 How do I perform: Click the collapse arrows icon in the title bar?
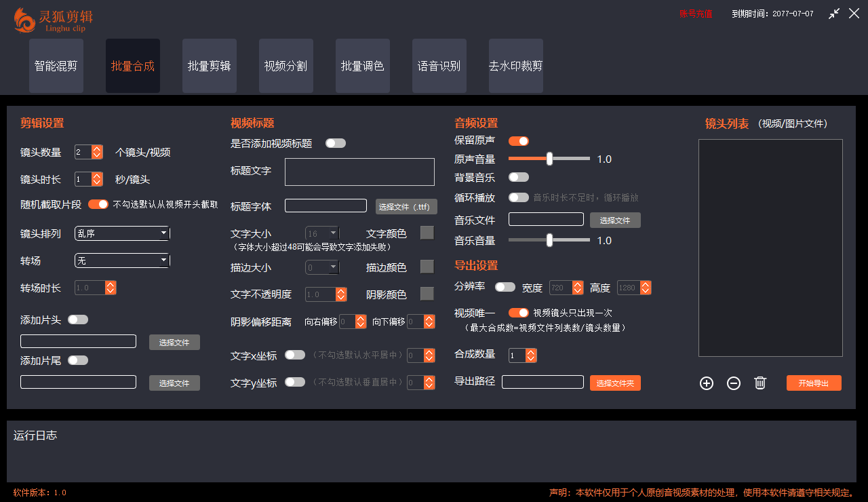point(834,13)
